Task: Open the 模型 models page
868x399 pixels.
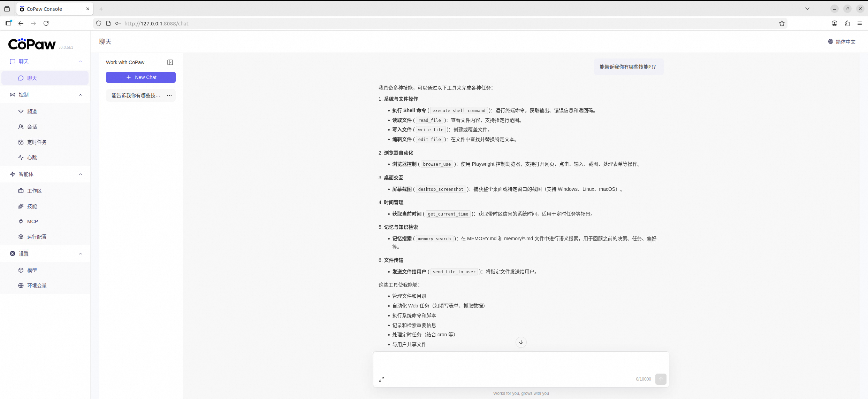Action: pyautogui.click(x=45, y=270)
